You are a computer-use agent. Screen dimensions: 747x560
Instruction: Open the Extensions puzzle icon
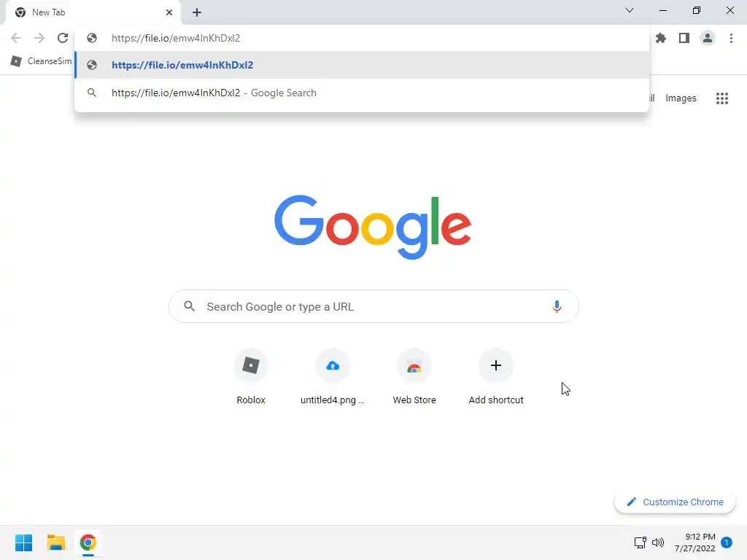point(661,38)
